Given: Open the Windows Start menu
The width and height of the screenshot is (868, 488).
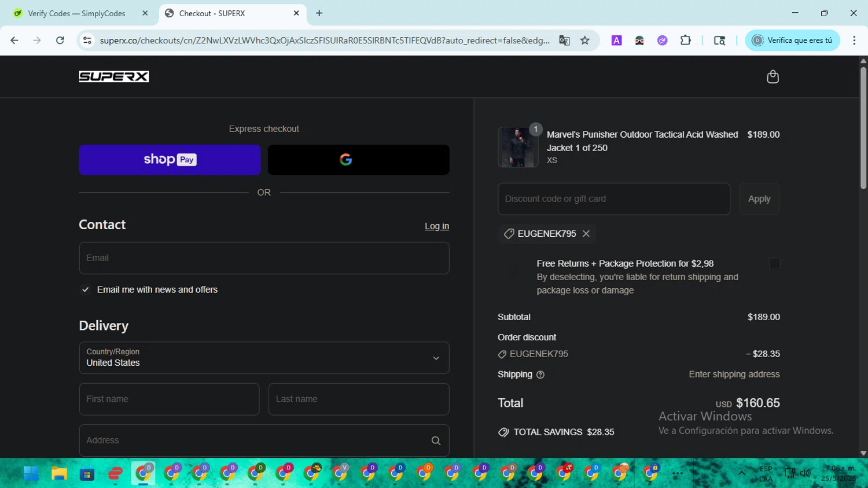Looking at the screenshot, I should pyautogui.click(x=31, y=474).
